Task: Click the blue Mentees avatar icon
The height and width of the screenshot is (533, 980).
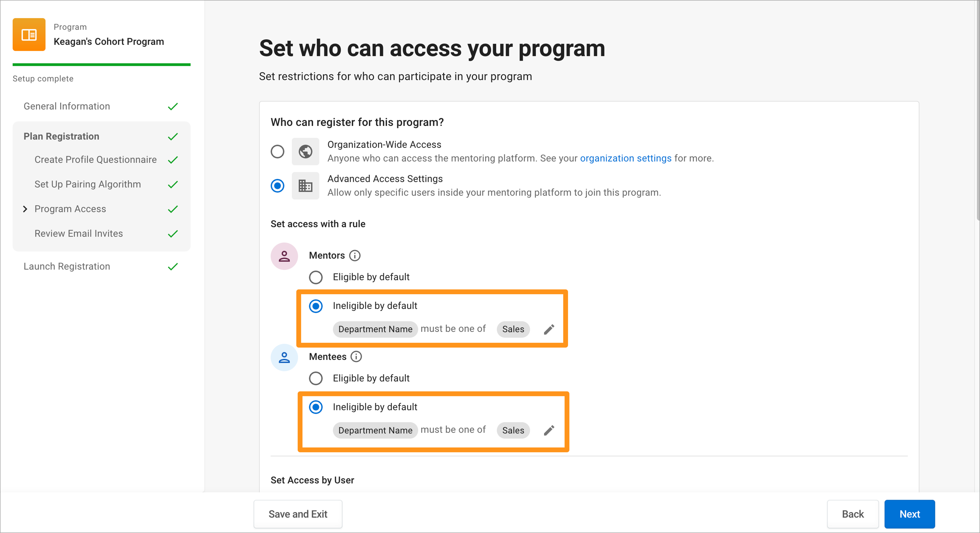Action: click(x=284, y=357)
